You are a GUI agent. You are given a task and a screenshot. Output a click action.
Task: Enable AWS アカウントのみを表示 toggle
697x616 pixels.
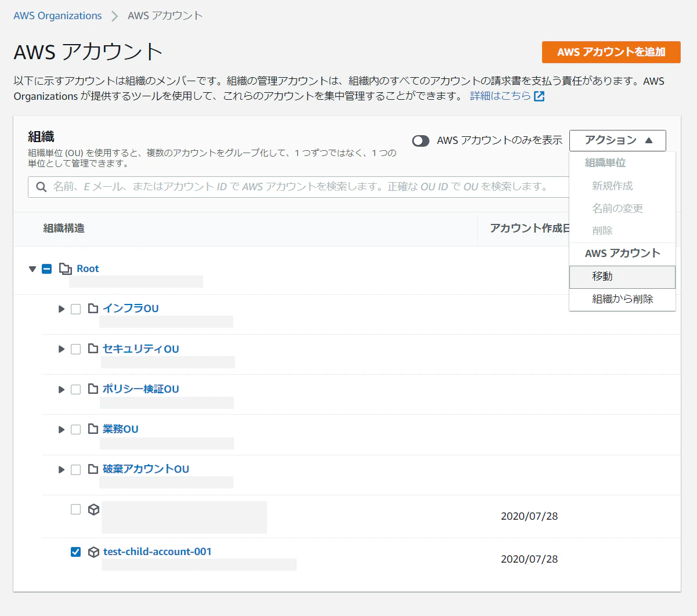[421, 141]
